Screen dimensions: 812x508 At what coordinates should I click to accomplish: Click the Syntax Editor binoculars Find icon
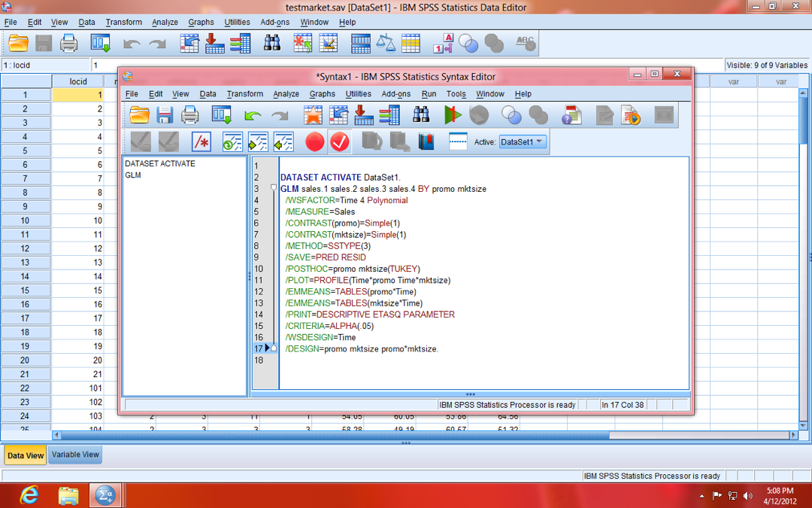[421, 114]
